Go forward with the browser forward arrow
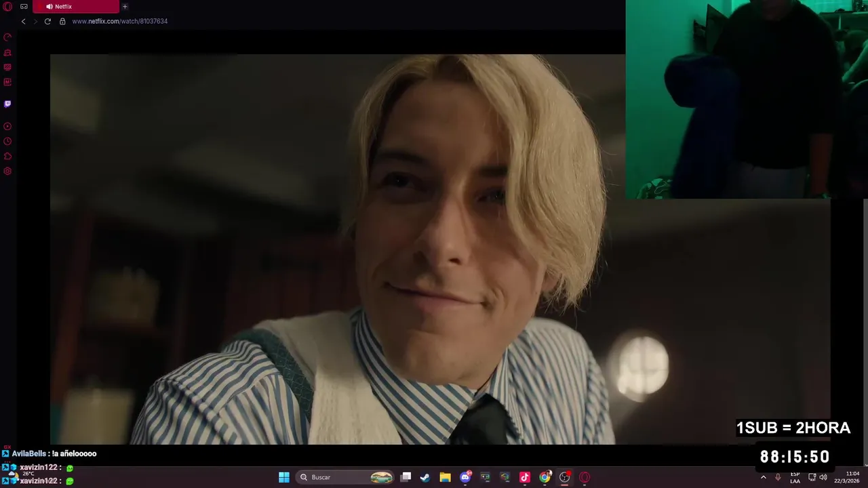 pyautogui.click(x=35, y=22)
